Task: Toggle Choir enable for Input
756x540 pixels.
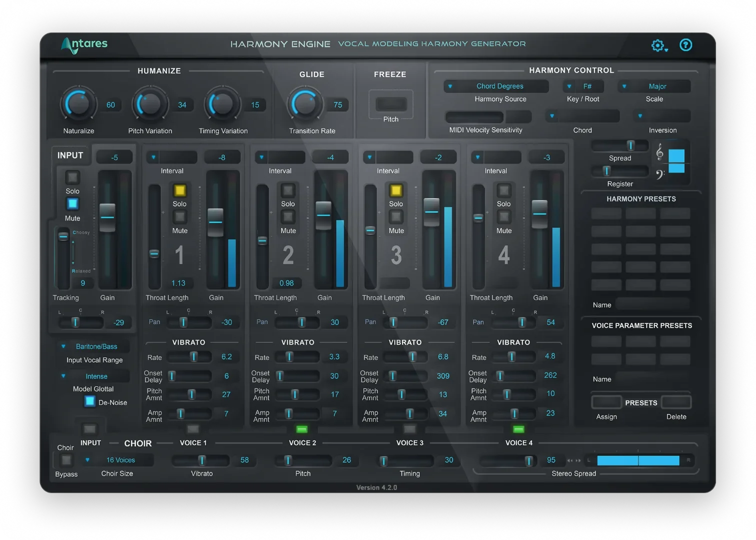Action: (90, 429)
